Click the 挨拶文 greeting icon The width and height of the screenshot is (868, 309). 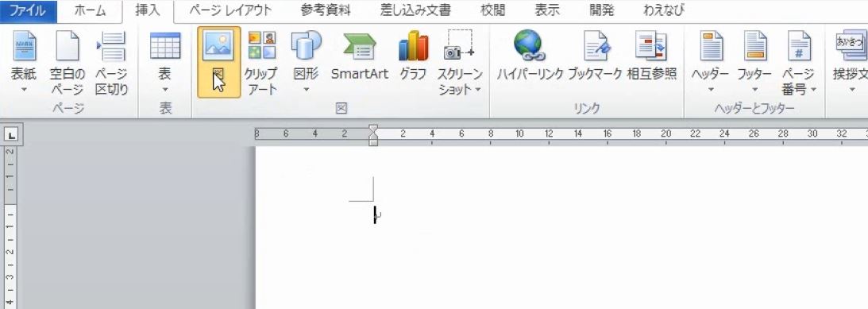[852, 46]
